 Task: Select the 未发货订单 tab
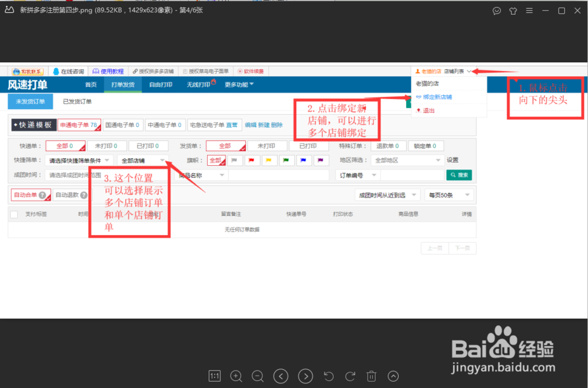31,102
